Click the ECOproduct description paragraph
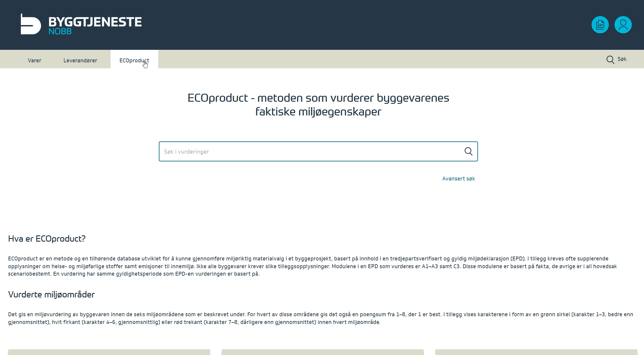 click(312, 266)
